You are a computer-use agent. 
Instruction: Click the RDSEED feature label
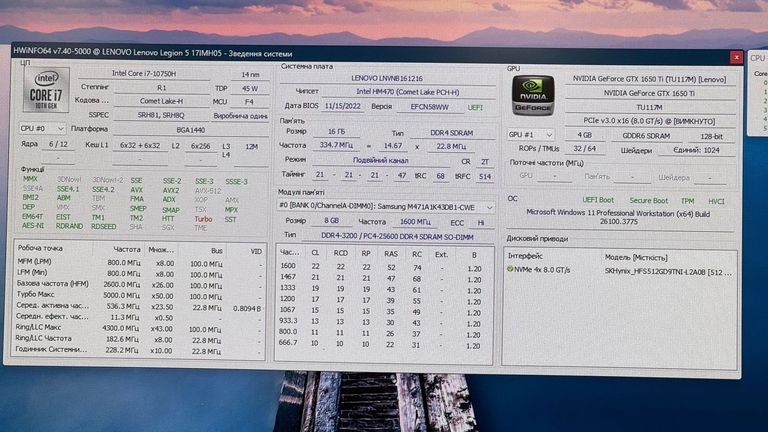103,226
